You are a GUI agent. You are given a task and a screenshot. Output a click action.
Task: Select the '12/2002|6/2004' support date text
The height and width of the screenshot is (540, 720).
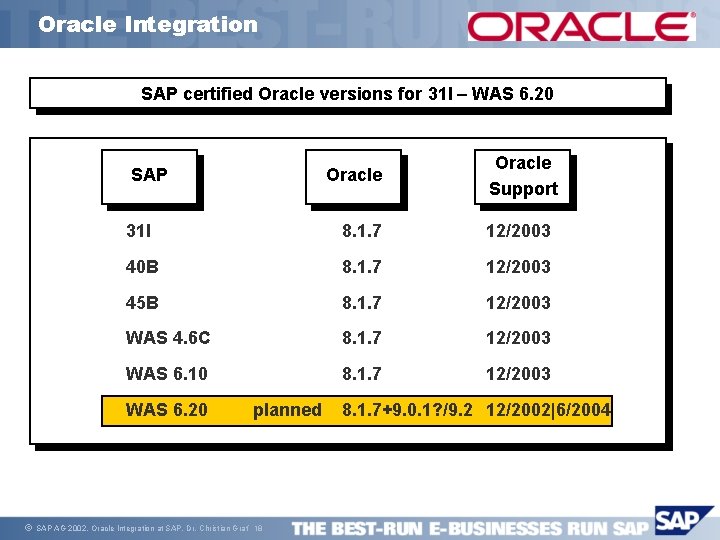(x=548, y=409)
